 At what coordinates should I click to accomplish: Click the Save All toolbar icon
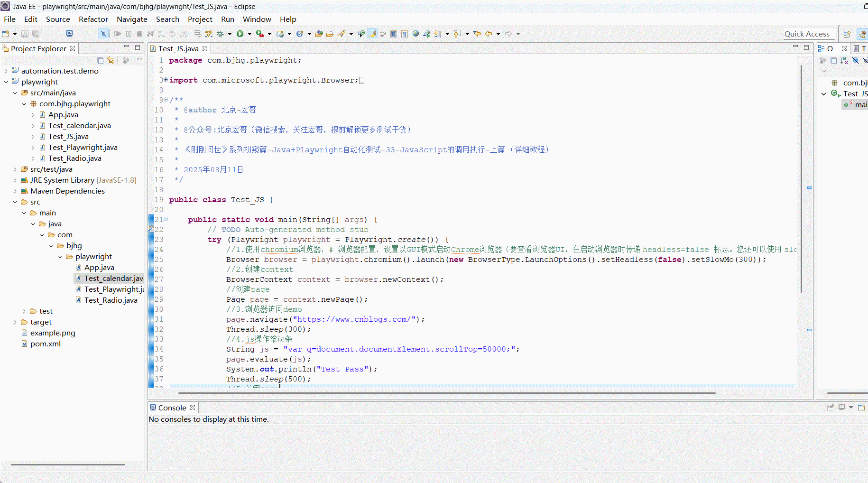coord(36,34)
